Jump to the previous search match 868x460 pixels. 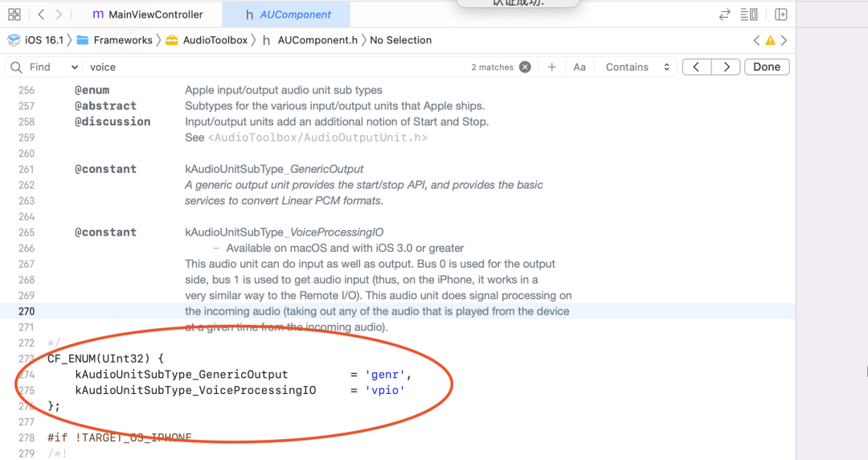[x=697, y=68]
